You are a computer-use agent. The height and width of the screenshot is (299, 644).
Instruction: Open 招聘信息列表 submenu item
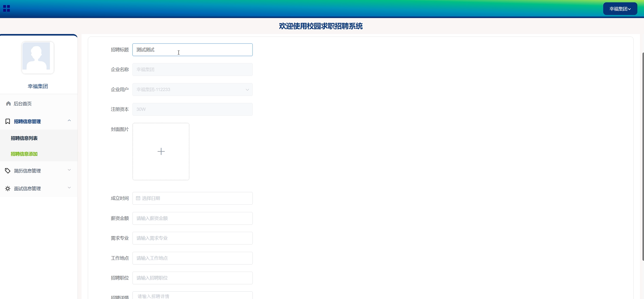24,138
